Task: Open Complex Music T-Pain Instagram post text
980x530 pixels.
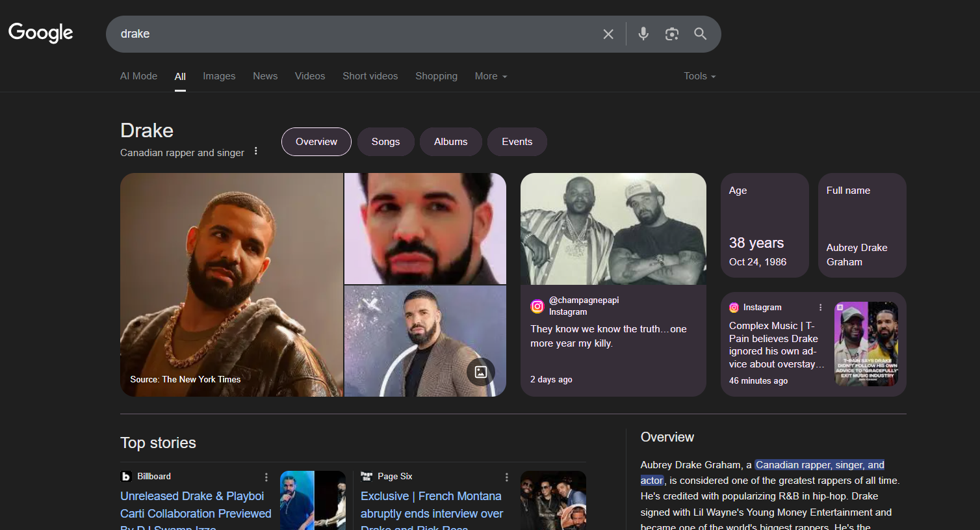Action: [776, 345]
